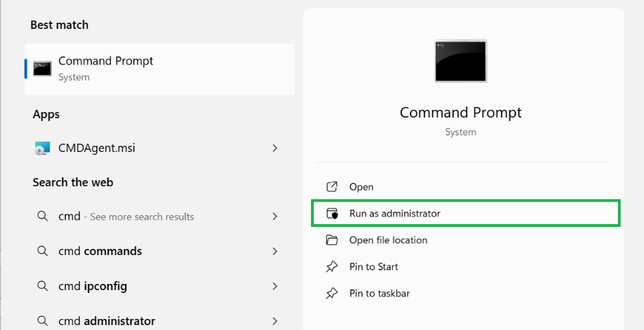Click the cmd ipconfig search suggestion text
The width and height of the screenshot is (644, 330).
(93, 286)
